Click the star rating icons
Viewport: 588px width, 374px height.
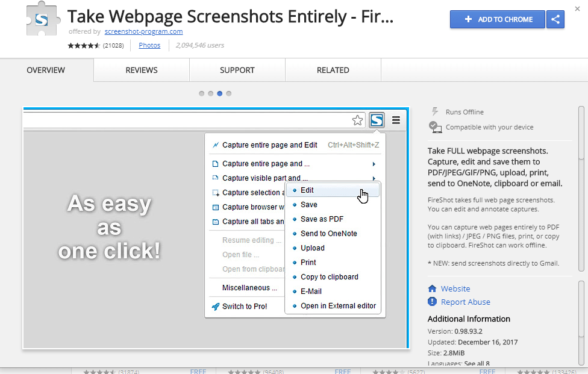(84, 46)
